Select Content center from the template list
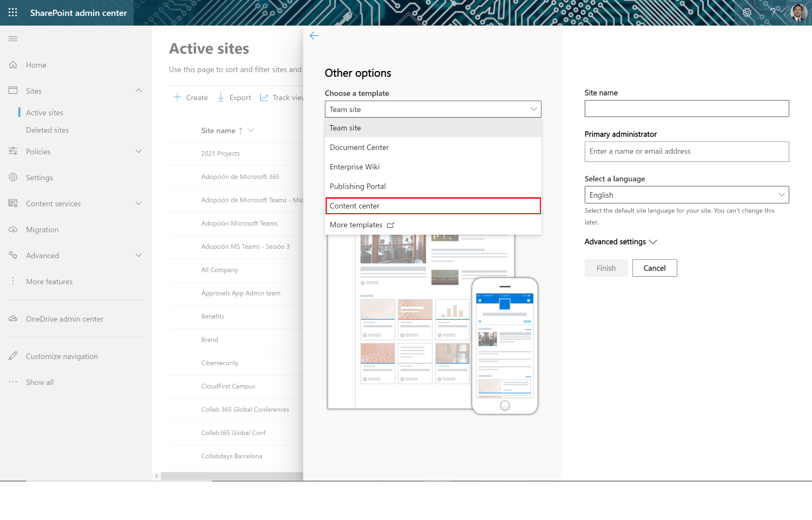812x520 pixels. [x=432, y=206]
